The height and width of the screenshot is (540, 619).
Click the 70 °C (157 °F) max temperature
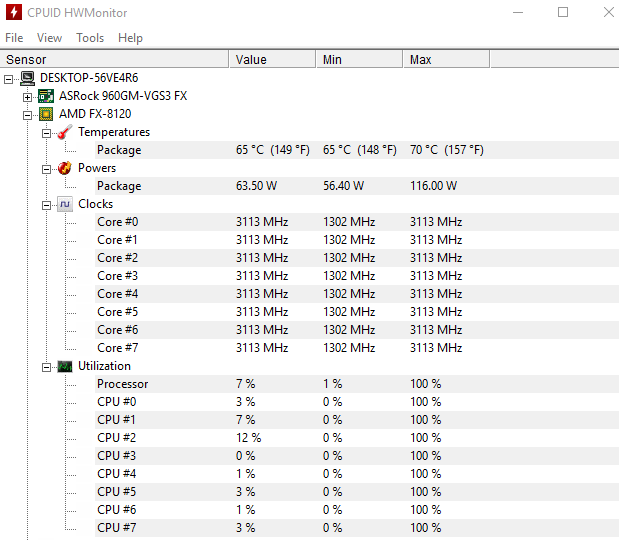click(446, 150)
